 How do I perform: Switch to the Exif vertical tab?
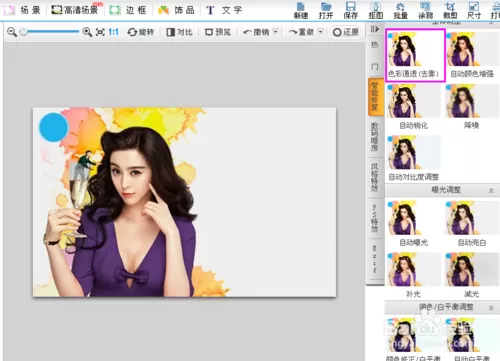(x=375, y=259)
